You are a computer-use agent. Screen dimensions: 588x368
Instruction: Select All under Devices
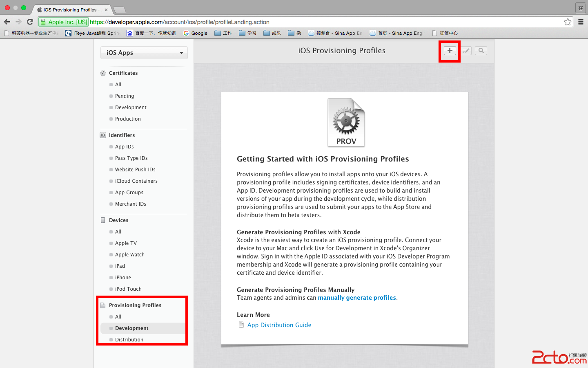coord(118,232)
